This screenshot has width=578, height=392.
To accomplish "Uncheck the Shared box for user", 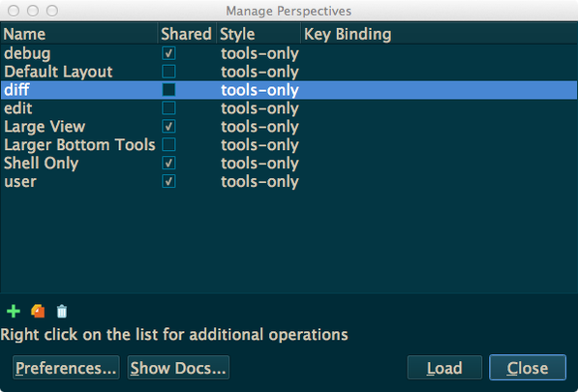I will pyautogui.click(x=168, y=181).
